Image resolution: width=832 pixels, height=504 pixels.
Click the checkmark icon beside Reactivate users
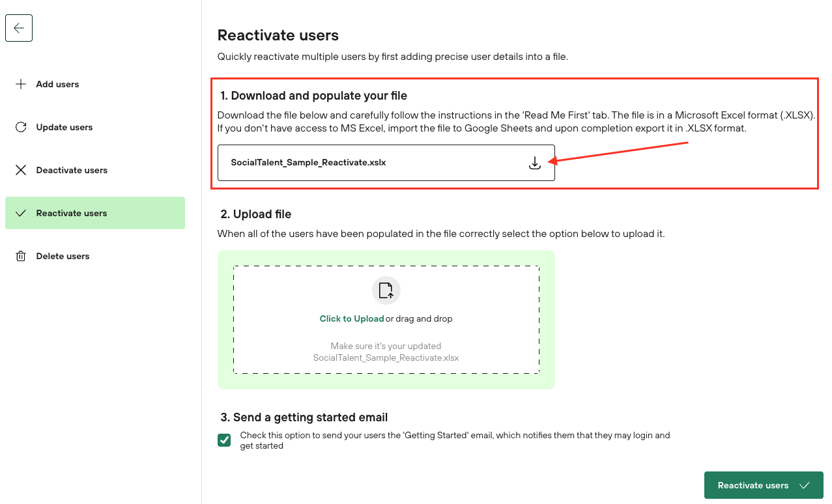point(21,213)
